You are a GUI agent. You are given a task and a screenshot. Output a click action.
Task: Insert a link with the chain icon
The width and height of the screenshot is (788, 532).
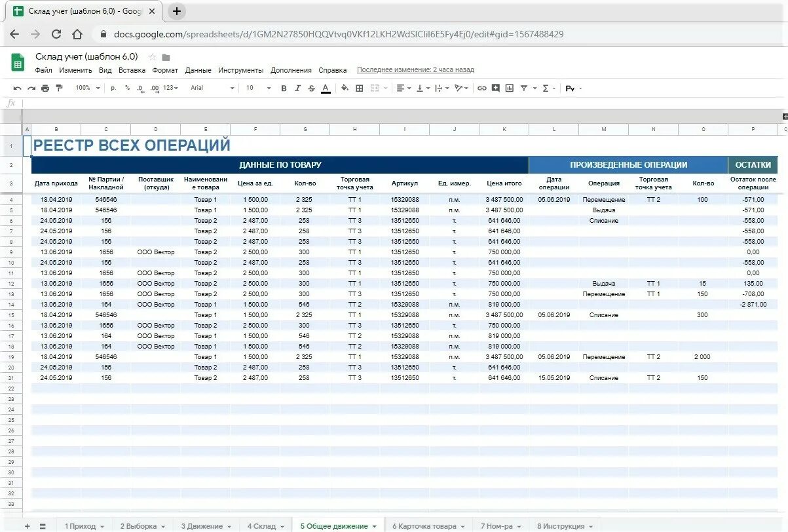[x=482, y=88]
